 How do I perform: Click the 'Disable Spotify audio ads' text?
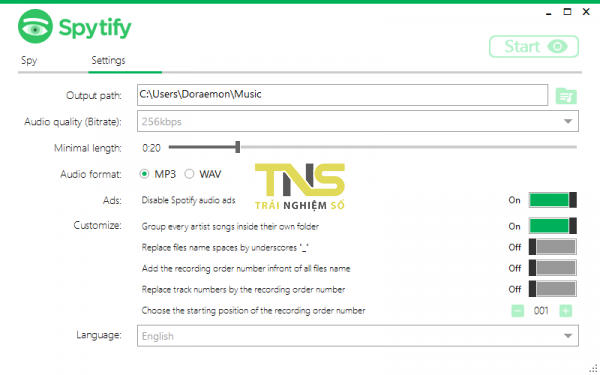pos(188,200)
